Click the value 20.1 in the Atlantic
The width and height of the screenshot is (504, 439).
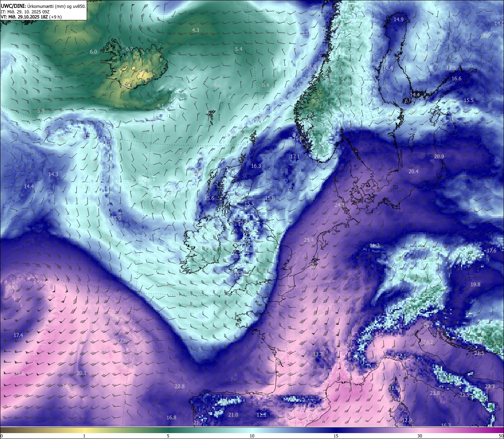[x=82, y=373]
